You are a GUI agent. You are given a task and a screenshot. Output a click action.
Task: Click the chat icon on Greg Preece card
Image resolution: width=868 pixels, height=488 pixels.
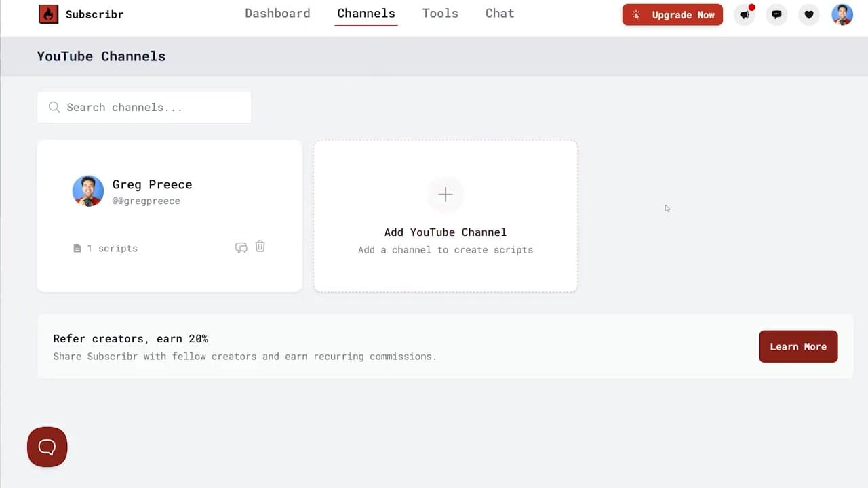[x=241, y=248]
